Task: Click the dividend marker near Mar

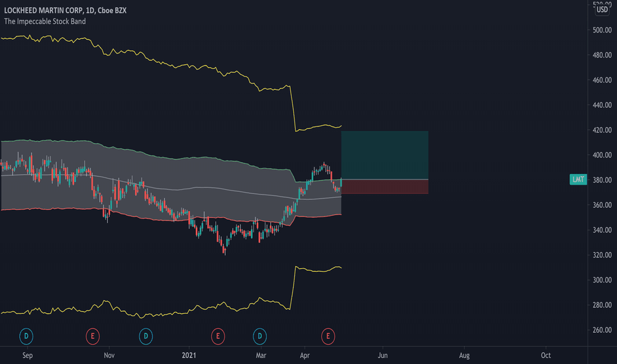Action: click(260, 336)
